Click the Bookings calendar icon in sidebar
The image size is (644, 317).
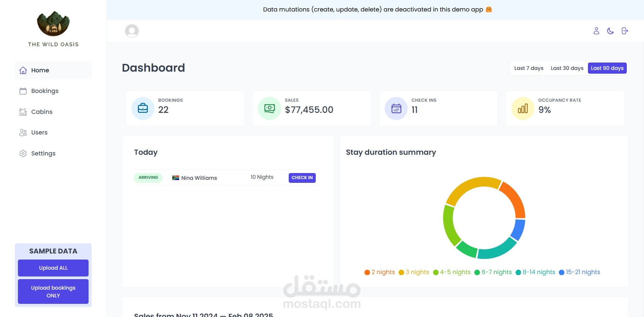click(x=23, y=91)
